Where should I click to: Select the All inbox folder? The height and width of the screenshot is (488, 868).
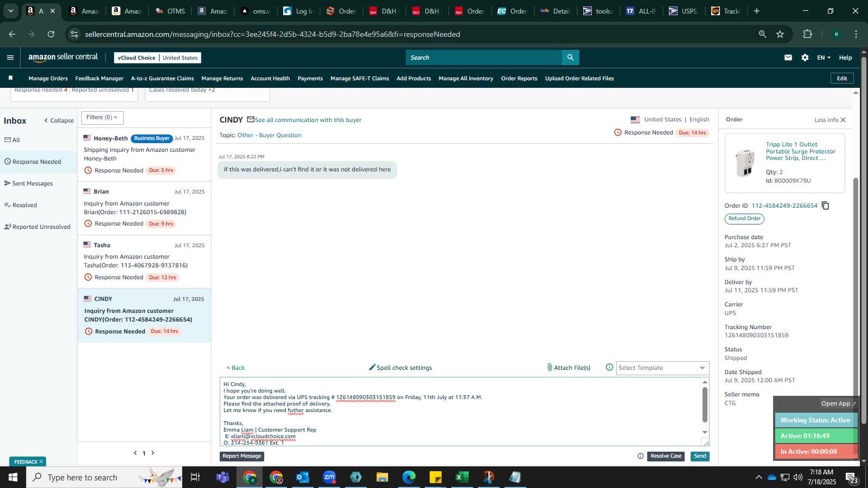[39, 140]
